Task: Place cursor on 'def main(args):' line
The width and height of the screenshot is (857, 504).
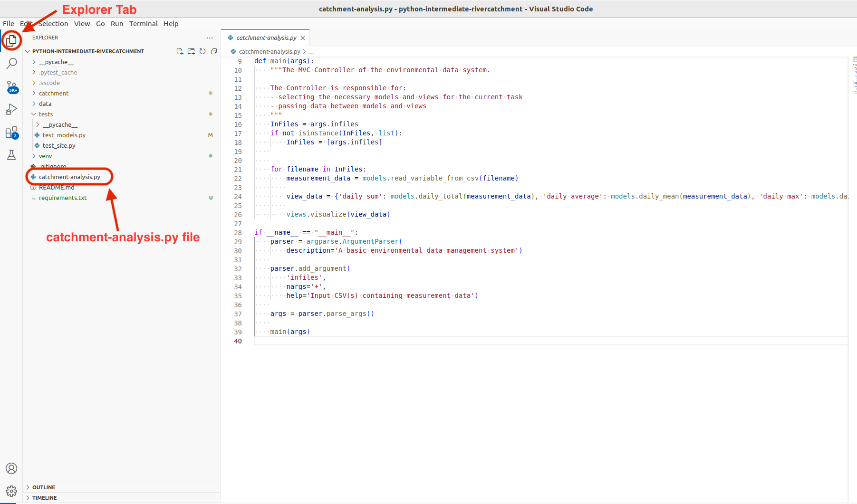Action: tap(284, 61)
